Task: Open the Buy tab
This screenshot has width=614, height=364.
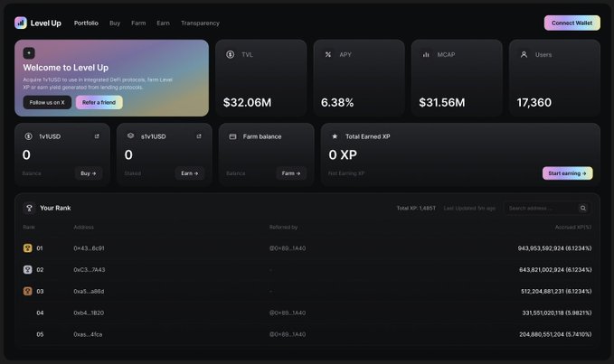Action: pos(115,23)
